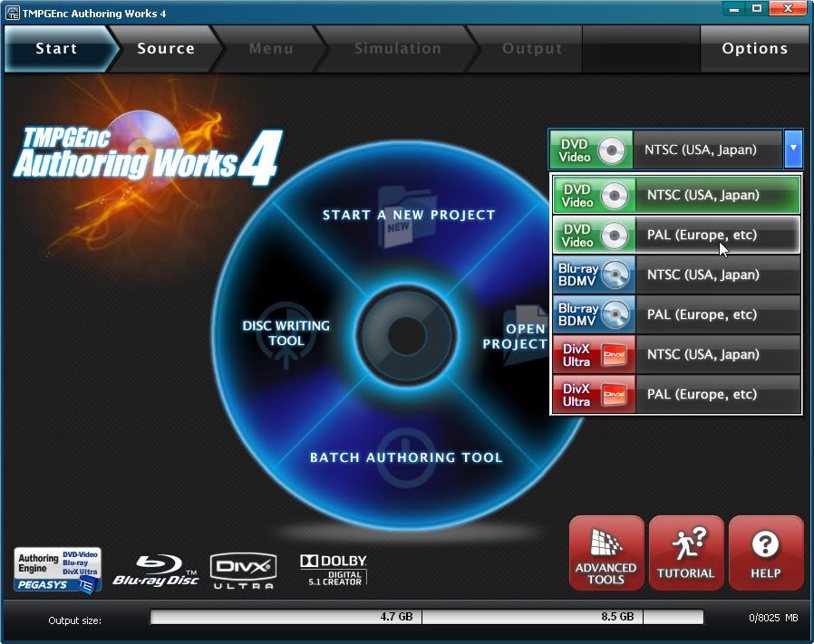The image size is (814, 644).
Task: Open the Options tab
Action: pos(754,49)
